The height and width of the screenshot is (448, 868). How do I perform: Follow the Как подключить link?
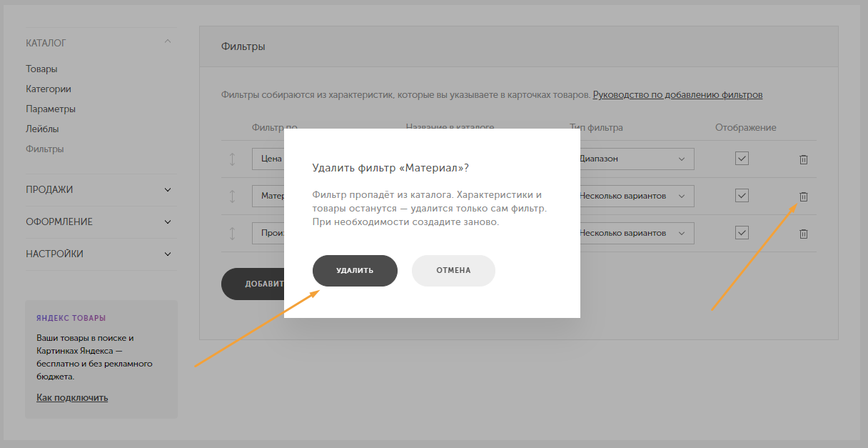(72, 397)
